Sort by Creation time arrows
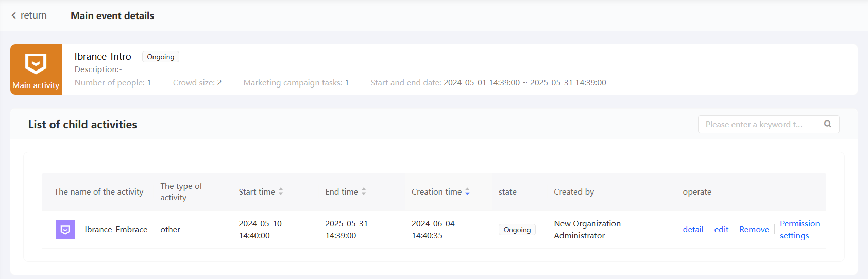This screenshot has width=868, height=279. coord(467,191)
